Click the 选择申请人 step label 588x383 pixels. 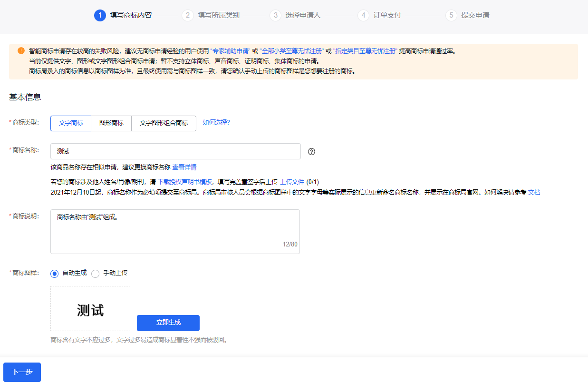(303, 15)
